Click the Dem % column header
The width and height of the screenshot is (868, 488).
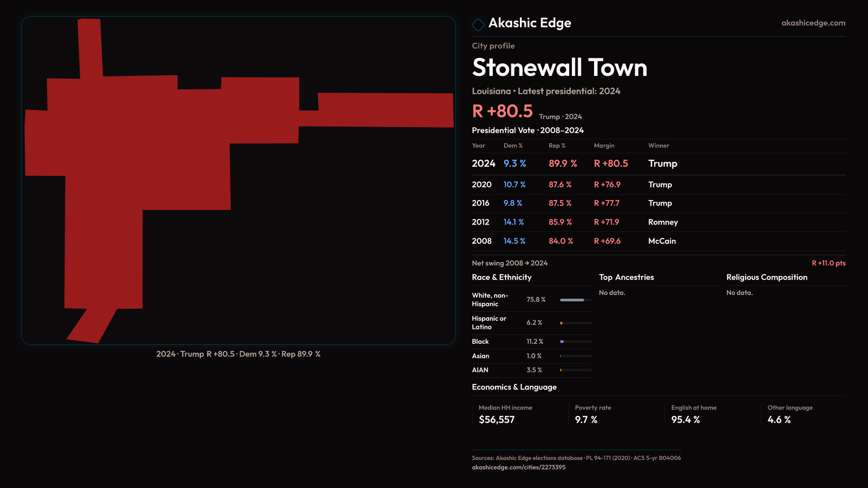[x=513, y=145]
